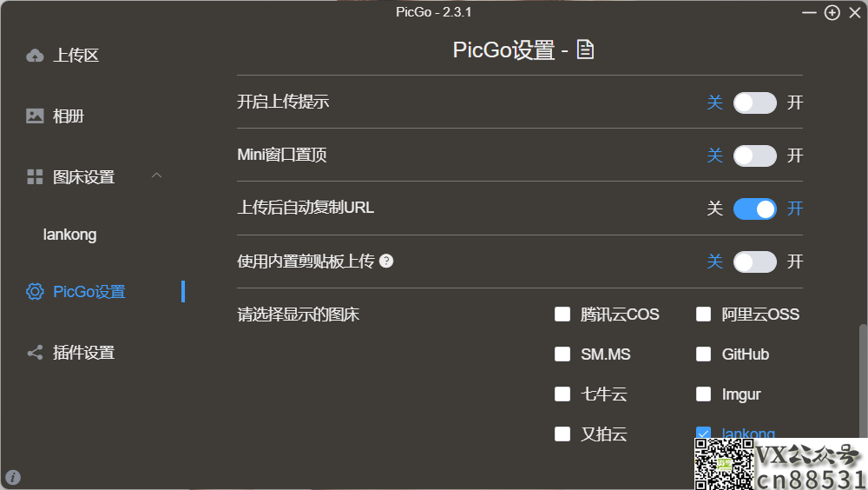This screenshot has height=490, width=868.
Task: Collapse the 图床设置 chevron
Action: [156, 175]
